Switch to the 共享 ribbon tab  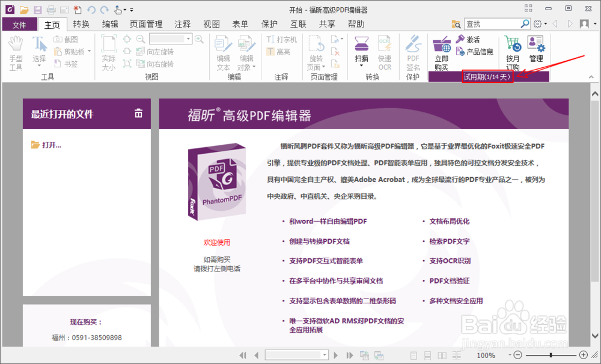327,24
